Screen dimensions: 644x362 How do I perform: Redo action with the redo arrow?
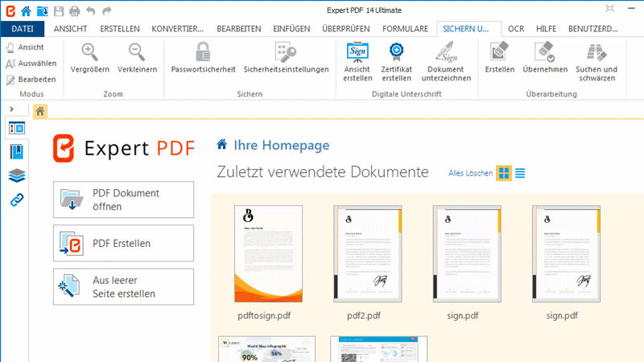(107, 11)
